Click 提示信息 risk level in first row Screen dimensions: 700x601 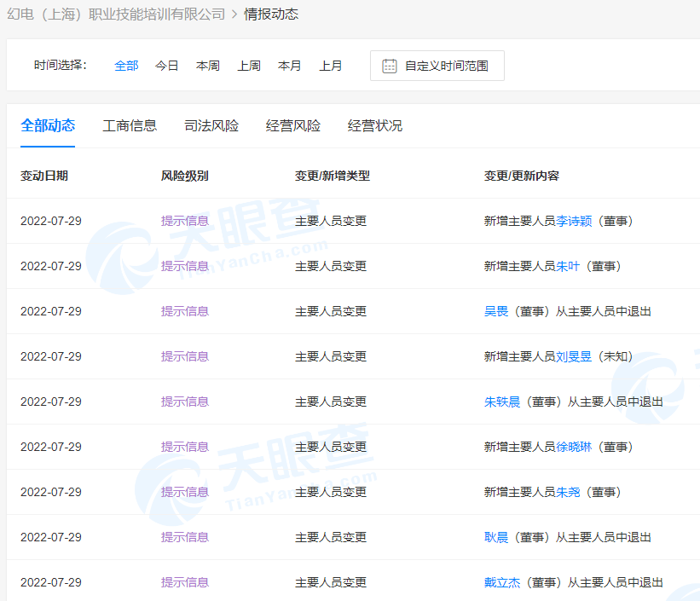(185, 221)
